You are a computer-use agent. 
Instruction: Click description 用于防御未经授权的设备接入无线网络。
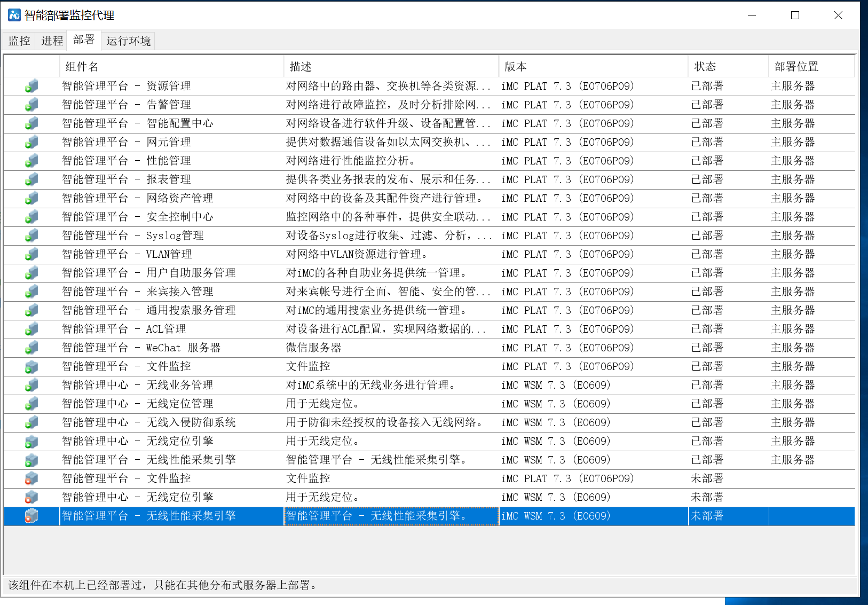[384, 422]
